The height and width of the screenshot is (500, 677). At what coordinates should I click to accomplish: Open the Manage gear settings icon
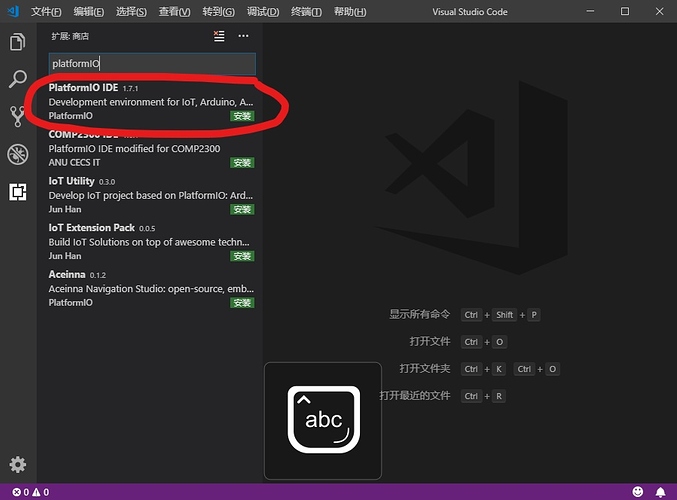[18, 465]
